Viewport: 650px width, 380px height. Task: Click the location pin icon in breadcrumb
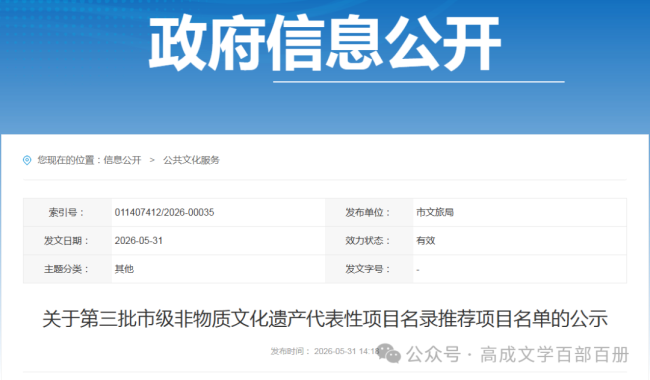(x=27, y=160)
